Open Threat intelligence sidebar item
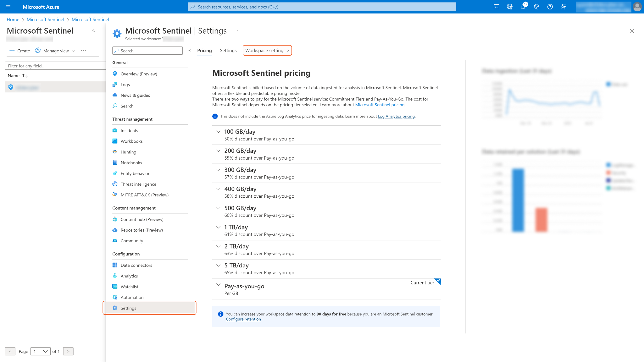 coord(138,184)
